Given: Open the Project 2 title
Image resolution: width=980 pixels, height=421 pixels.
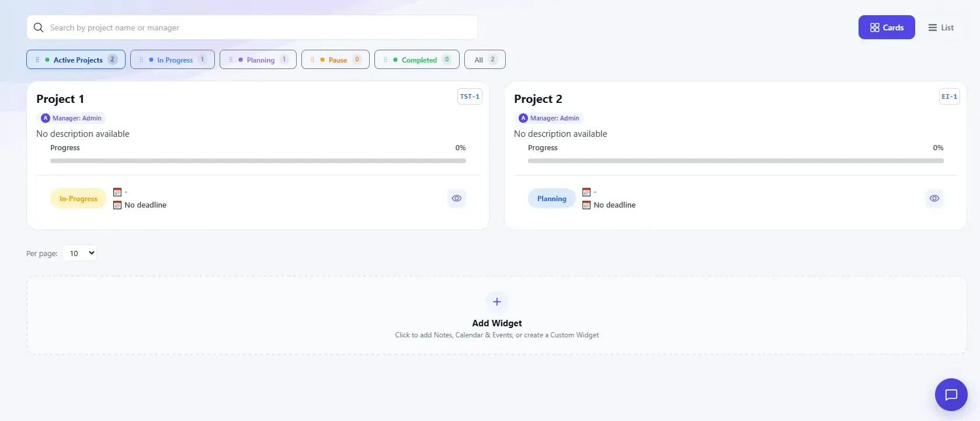Looking at the screenshot, I should (x=538, y=99).
